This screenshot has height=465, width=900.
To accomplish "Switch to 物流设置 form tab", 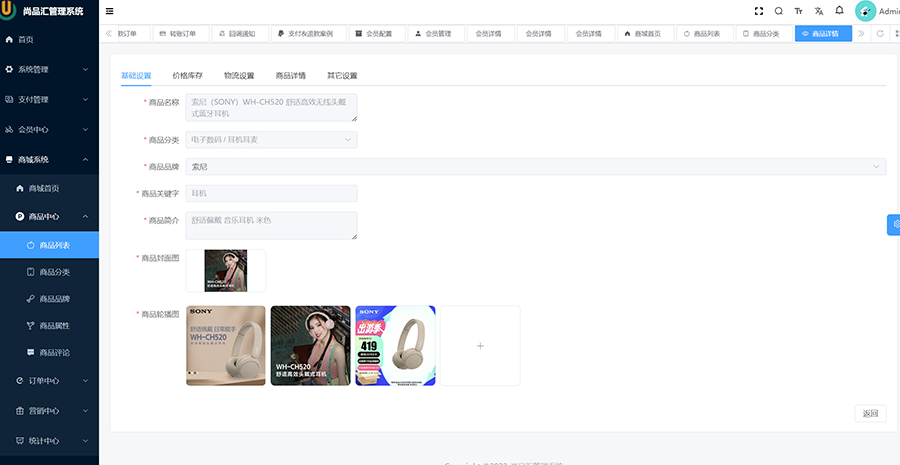I will (239, 75).
